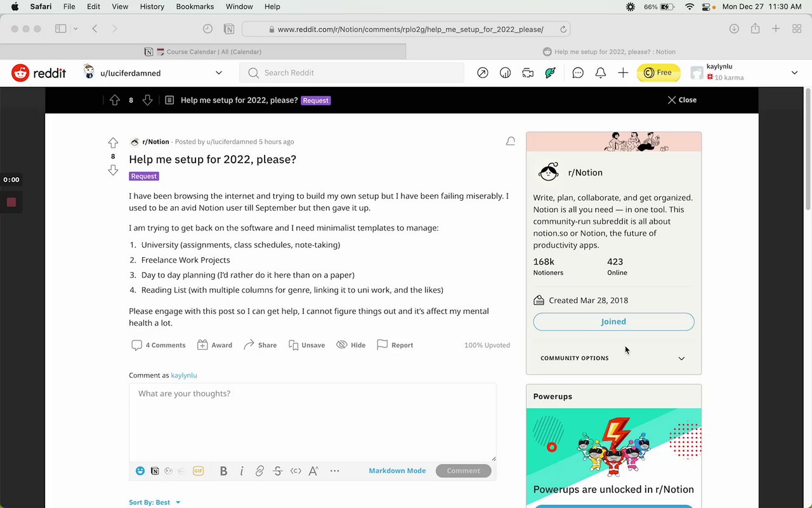This screenshot has width=812, height=508.
Task: Report the post
Action: coord(395,345)
